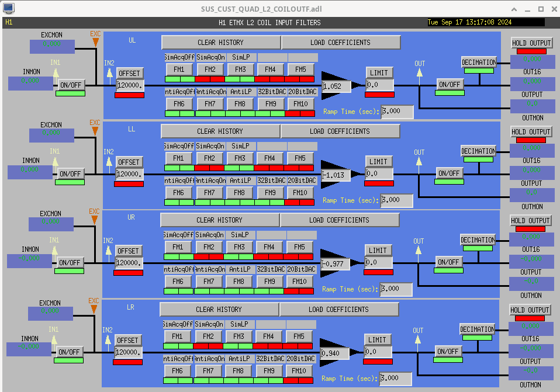Click the IN2 test point arrow in the LL section
The width and height of the screenshot is (560, 392).
[109, 161]
